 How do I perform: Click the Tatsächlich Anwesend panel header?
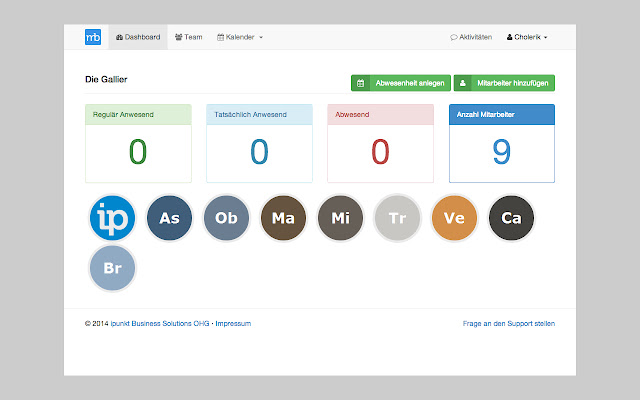point(260,115)
